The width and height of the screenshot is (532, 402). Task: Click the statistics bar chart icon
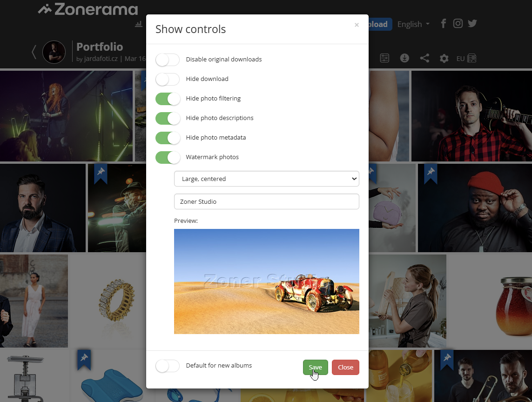pos(138,24)
